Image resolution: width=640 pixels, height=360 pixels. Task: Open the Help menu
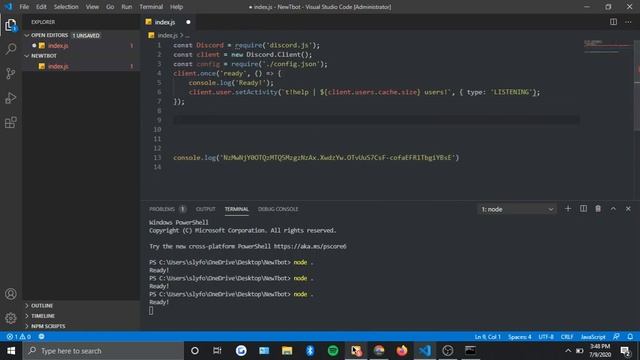tap(176, 7)
